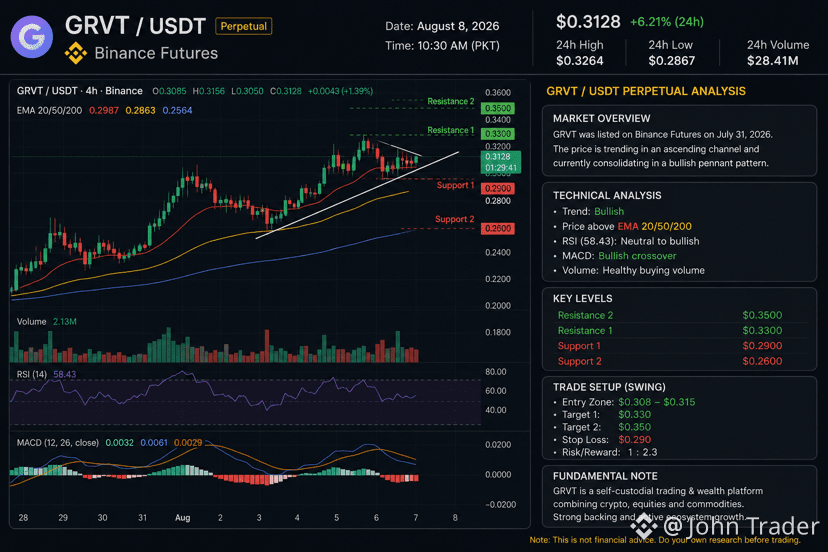Click the FUNDAMENTAL NOTE section heading
Viewport: 828px width, 552px height.
click(605, 476)
